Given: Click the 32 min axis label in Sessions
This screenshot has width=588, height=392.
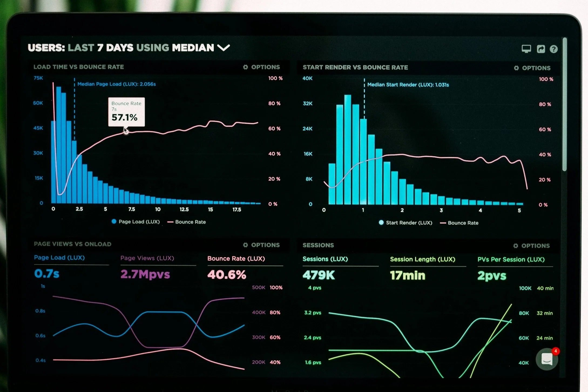Looking at the screenshot, I should point(545,313).
